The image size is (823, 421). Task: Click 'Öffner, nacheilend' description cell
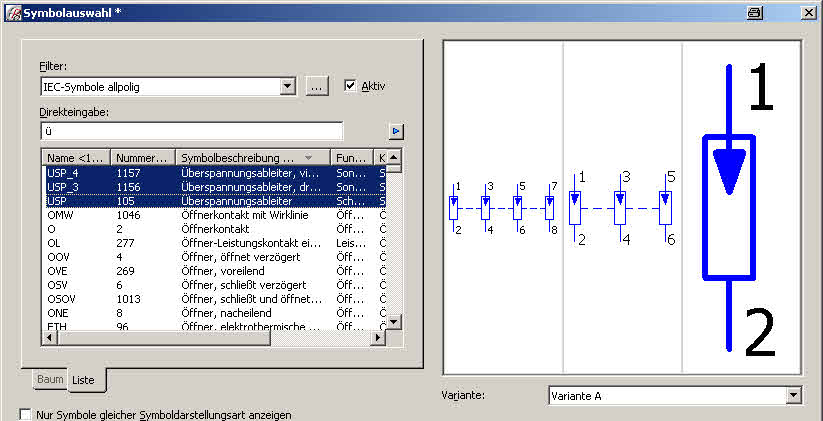coord(227,313)
